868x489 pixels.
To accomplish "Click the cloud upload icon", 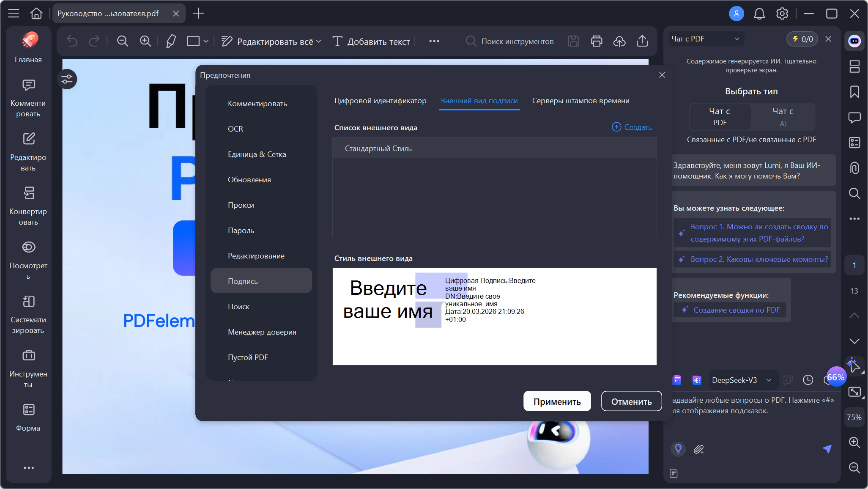I will (x=619, y=41).
